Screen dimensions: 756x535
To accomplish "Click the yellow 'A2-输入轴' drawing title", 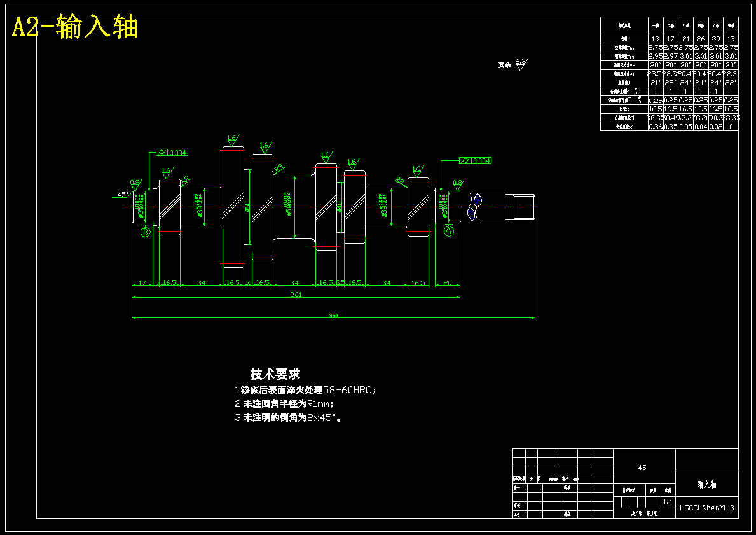I will point(75,27).
